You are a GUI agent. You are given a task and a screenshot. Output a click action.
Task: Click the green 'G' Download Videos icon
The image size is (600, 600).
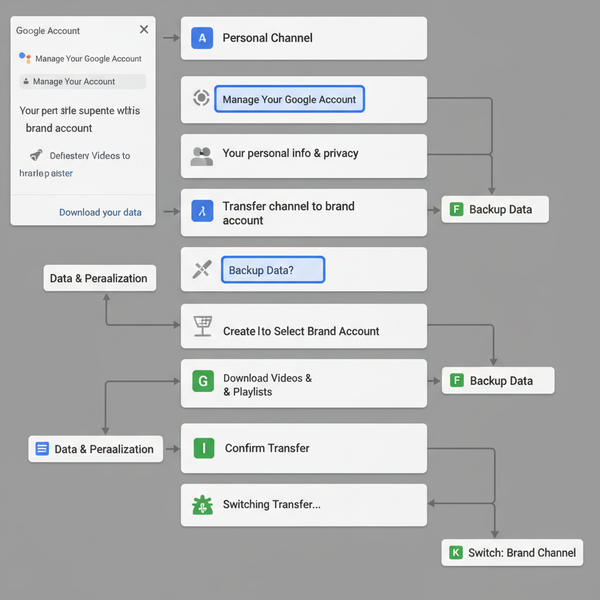click(x=202, y=381)
